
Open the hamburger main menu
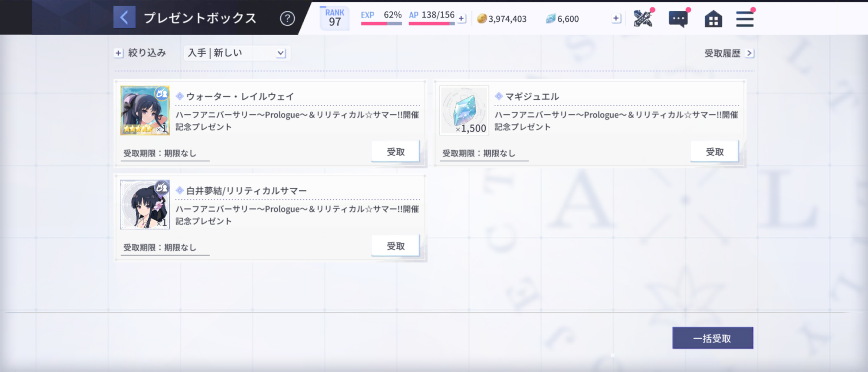[745, 19]
